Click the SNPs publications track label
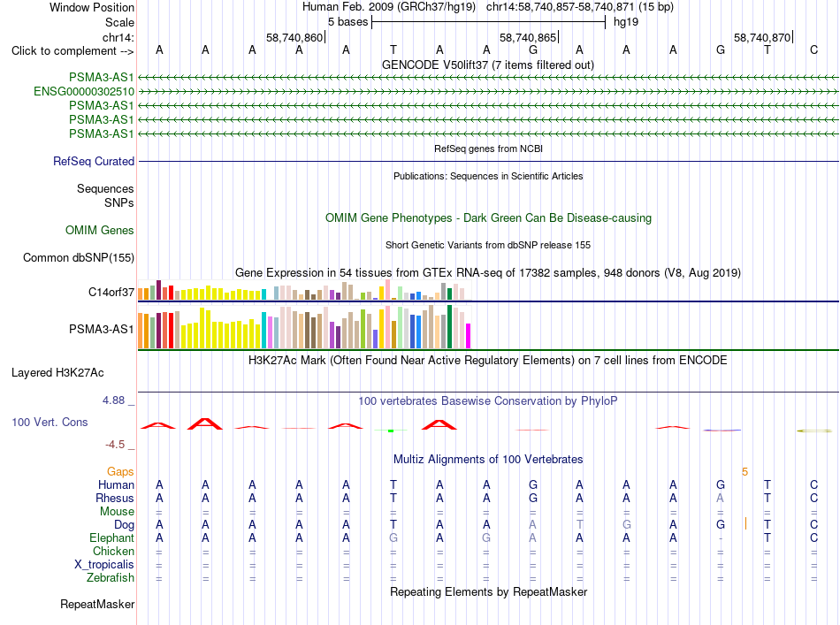This screenshot has height=625, width=840. [119, 202]
